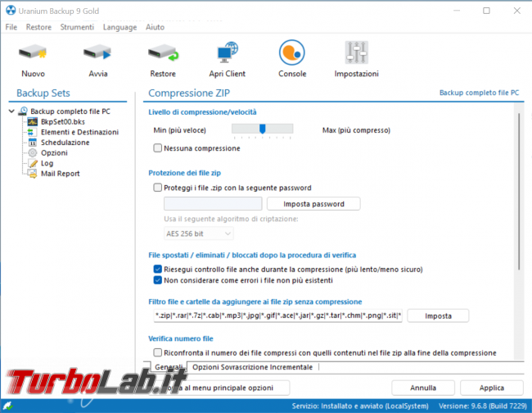Switch to the Generali tab

(169, 367)
